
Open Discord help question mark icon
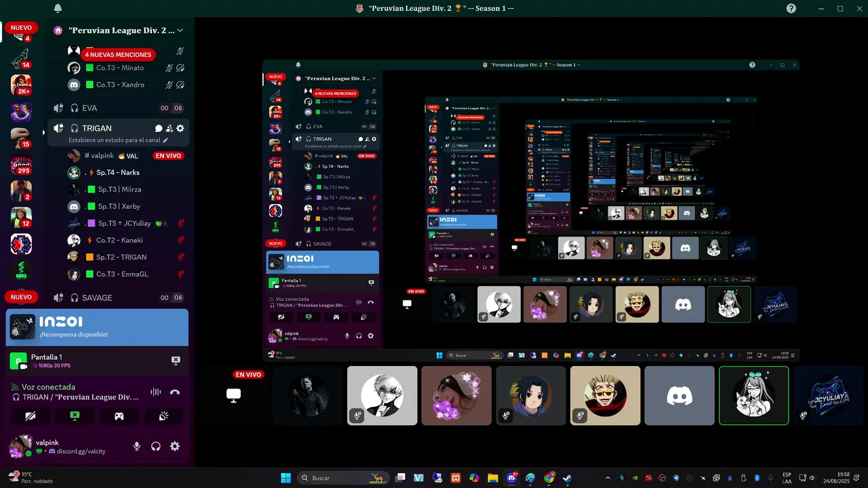pos(791,8)
